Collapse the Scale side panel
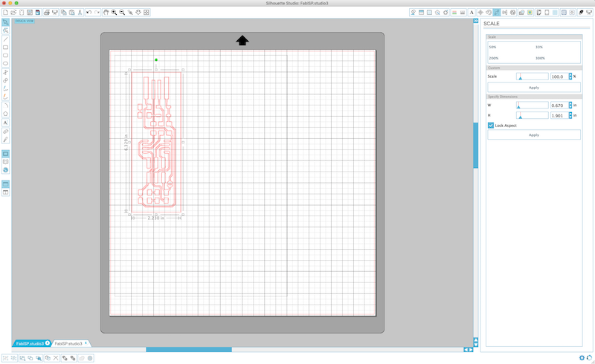Screen dimensions: 595x364 click(476, 21)
